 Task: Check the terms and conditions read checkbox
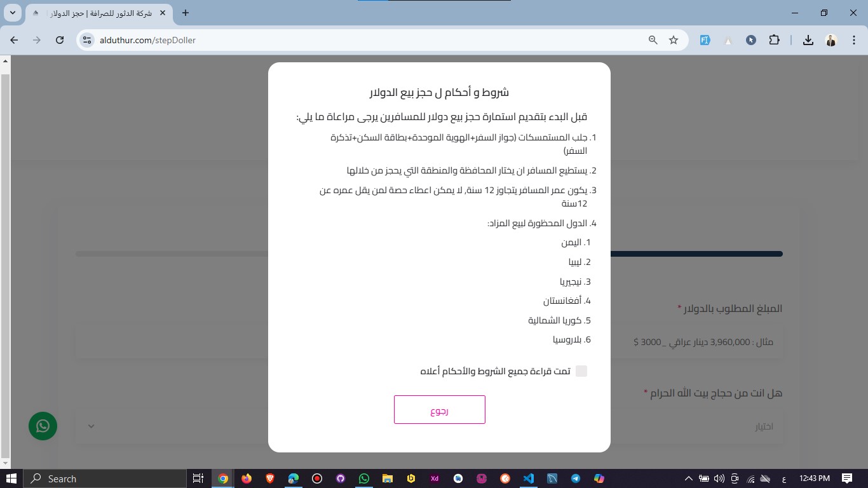[x=581, y=371]
